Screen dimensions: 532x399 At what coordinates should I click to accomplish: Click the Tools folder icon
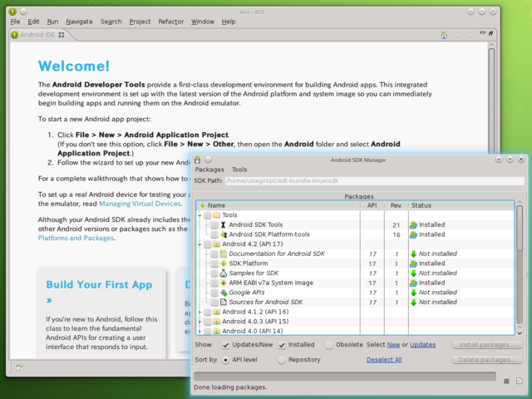point(217,215)
